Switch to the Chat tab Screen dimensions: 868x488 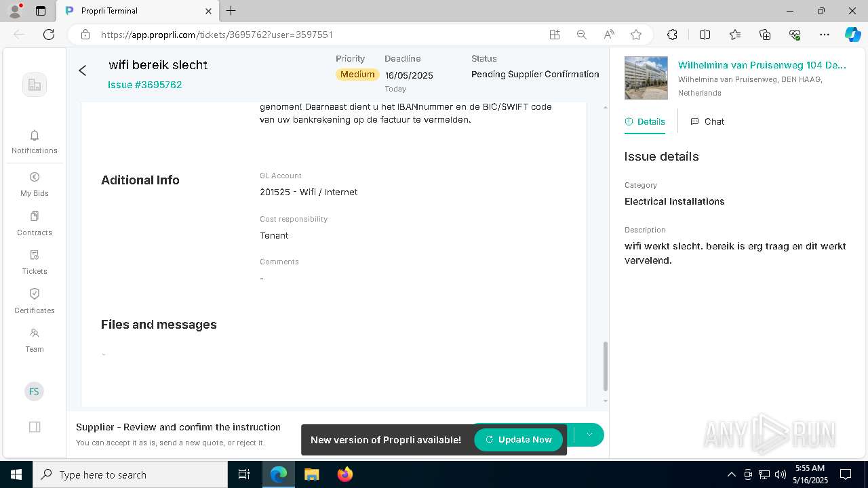pos(707,121)
